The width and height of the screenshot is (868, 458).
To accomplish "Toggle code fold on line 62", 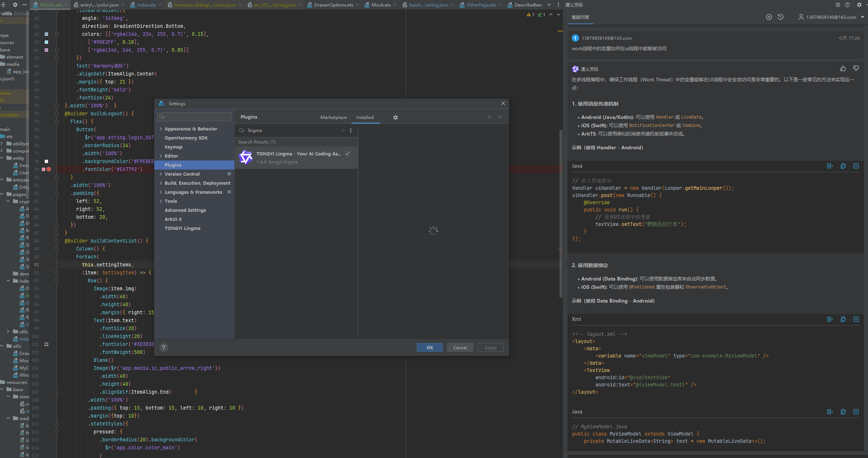I will pos(57,34).
